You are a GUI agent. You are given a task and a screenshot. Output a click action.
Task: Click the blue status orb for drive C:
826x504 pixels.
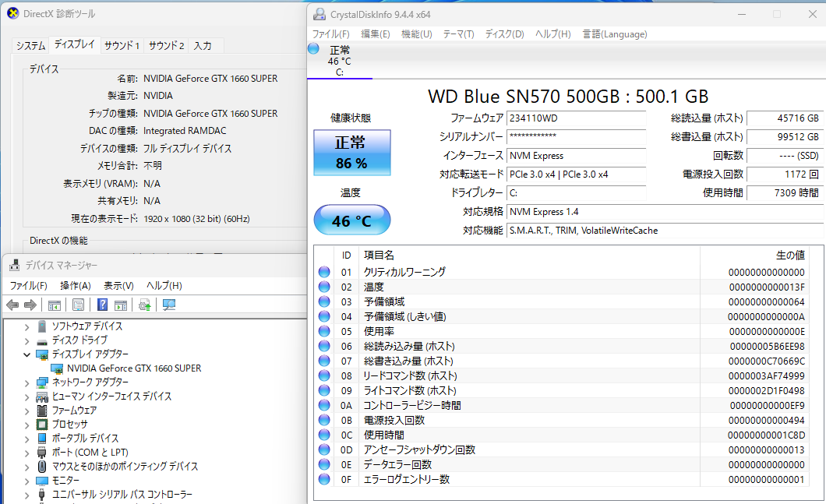(313, 49)
